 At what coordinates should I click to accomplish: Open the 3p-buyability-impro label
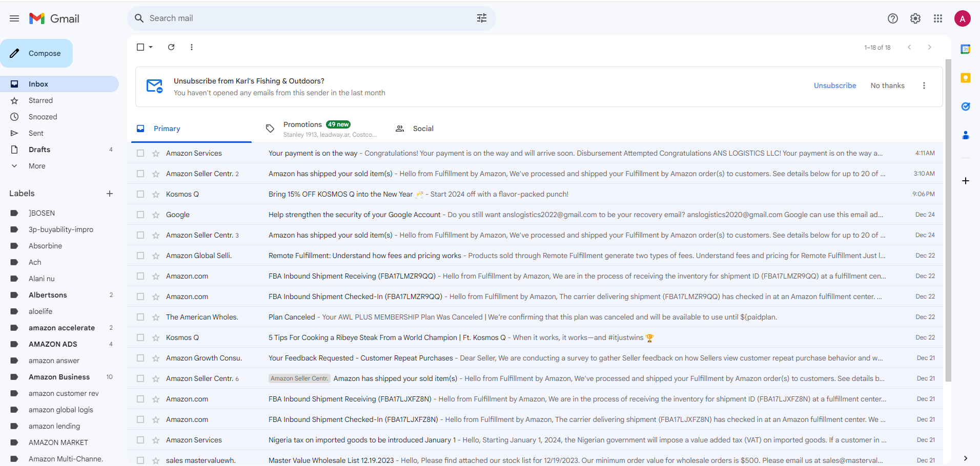[59, 229]
